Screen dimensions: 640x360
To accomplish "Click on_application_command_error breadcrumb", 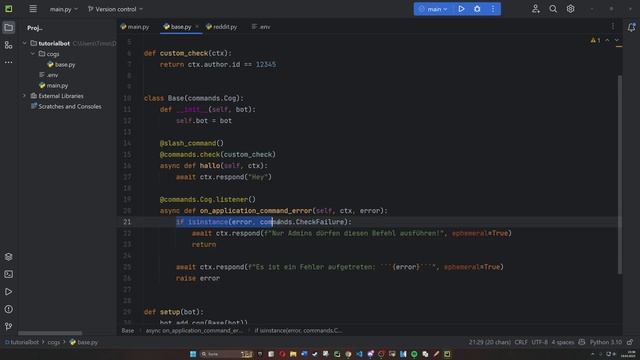I will click(x=194, y=331).
